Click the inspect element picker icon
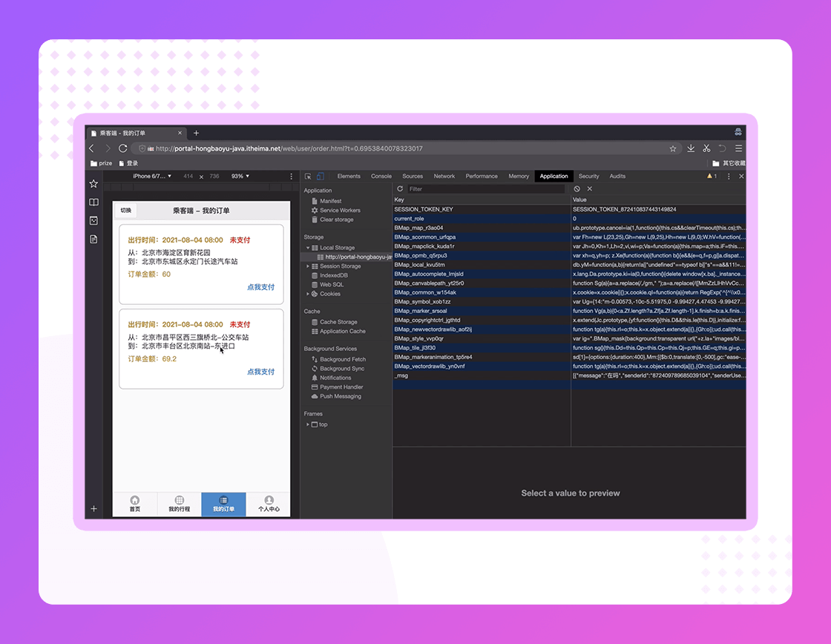The width and height of the screenshot is (831, 644). pyautogui.click(x=308, y=177)
